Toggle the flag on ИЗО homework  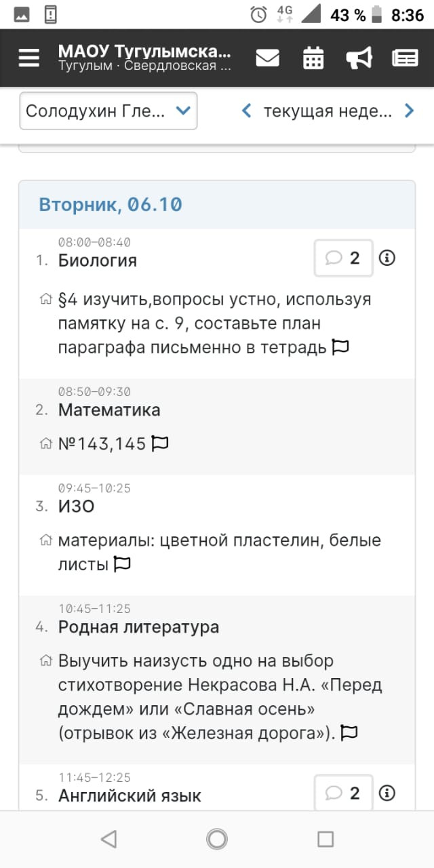pyautogui.click(x=122, y=564)
